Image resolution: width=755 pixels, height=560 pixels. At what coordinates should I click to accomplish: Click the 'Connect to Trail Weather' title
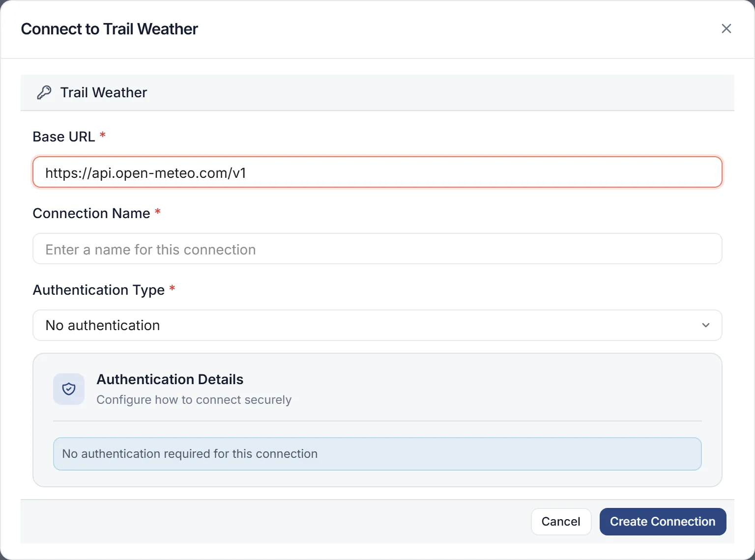[x=110, y=29]
